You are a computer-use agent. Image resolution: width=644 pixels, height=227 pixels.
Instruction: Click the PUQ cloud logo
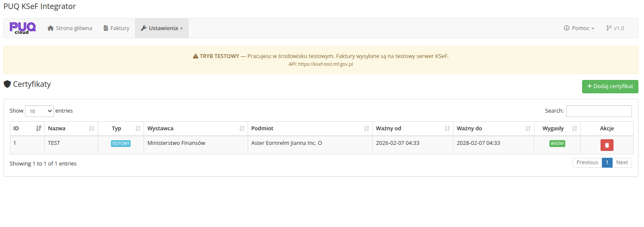pos(23,28)
